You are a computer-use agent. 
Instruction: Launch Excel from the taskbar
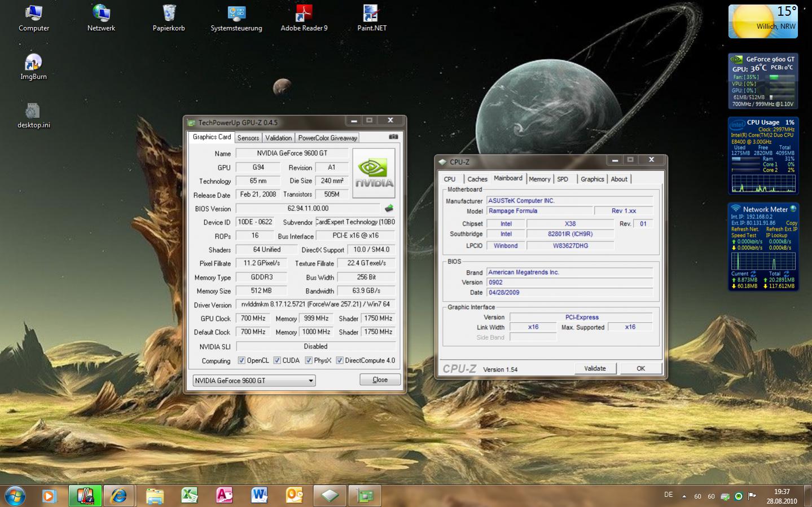click(x=189, y=496)
